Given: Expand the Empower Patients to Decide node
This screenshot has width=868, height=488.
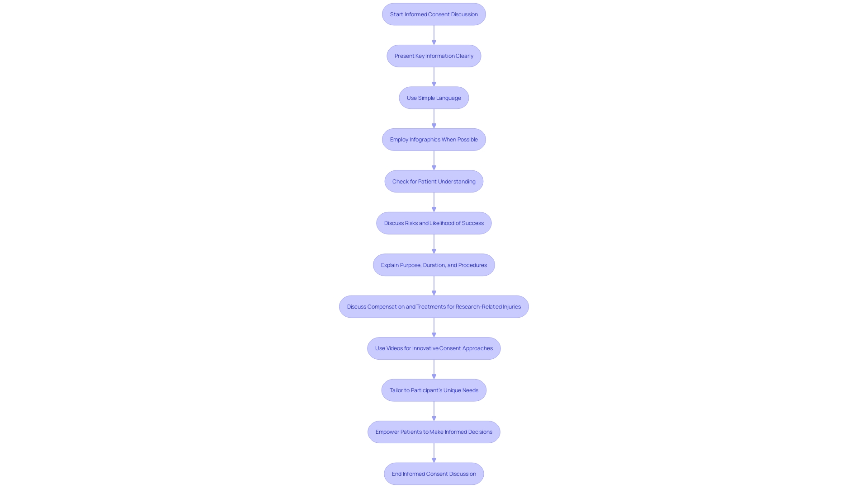Looking at the screenshot, I should [434, 432].
